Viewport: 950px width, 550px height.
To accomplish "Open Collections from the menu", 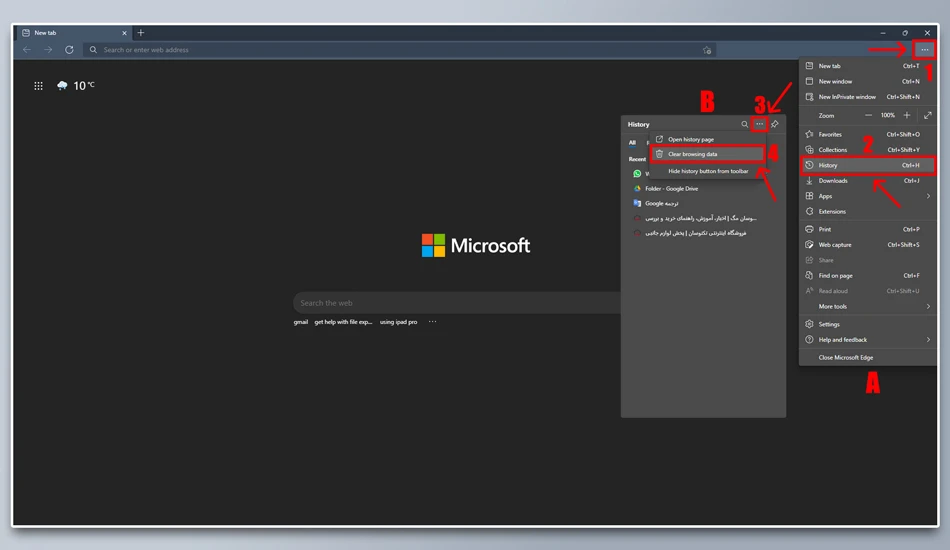I will coord(868,150).
